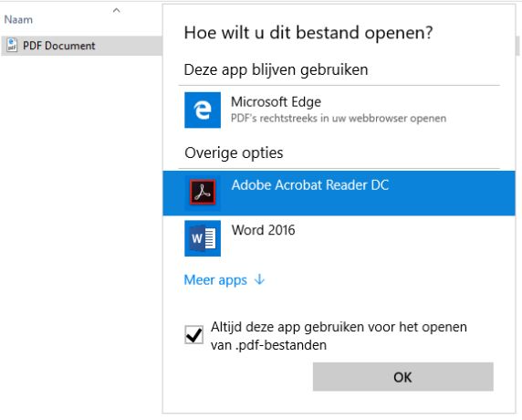This screenshot has width=522, height=420.
Task: Tick the always use this app checkbox
Action: pos(193,335)
